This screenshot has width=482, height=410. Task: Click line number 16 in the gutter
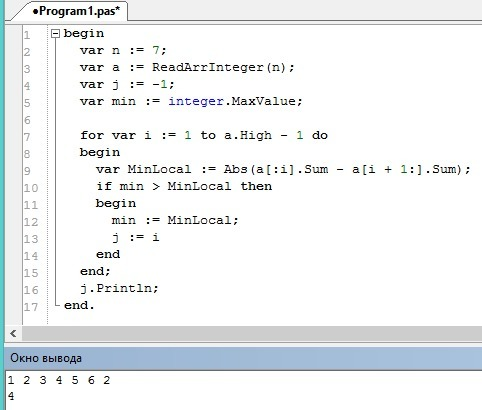tap(31, 290)
